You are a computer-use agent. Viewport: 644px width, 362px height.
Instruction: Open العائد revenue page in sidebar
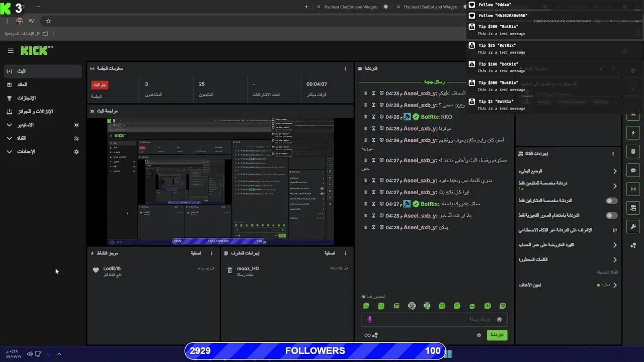43,84
